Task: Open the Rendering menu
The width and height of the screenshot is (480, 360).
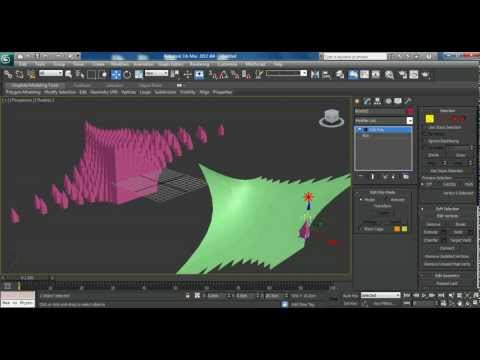Action: click(x=200, y=64)
